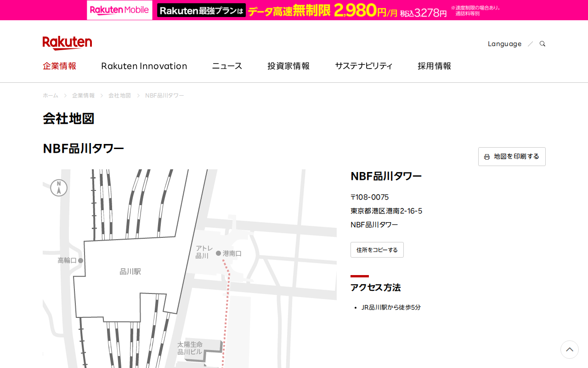Go to ホーム breadcrumb link

click(x=51, y=95)
